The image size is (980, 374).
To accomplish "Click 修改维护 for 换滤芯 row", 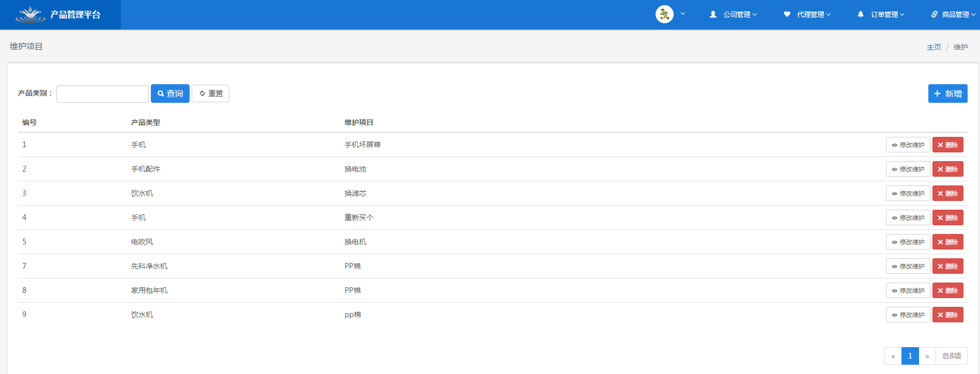I will tap(908, 193).
